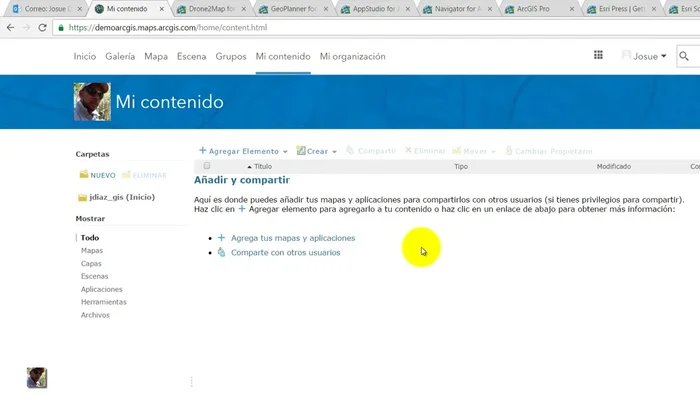Click the NUEVO folder icon

84,175
